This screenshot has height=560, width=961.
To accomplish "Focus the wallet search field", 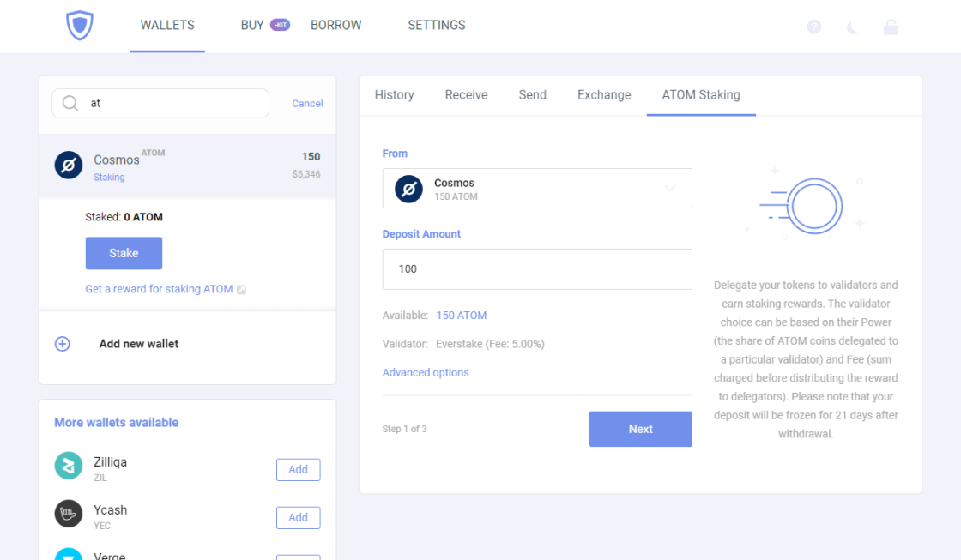I will click(160, 103).
